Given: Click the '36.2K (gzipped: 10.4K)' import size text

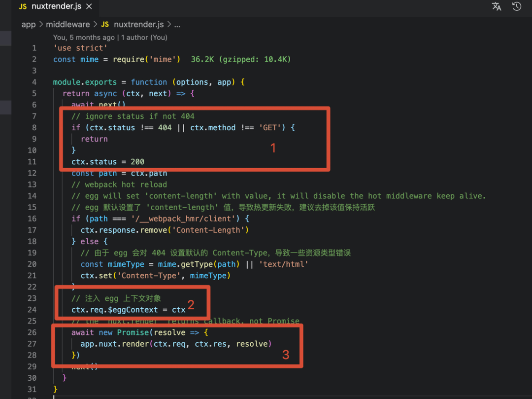Looking at the screenshot, I should click(241, 59).
